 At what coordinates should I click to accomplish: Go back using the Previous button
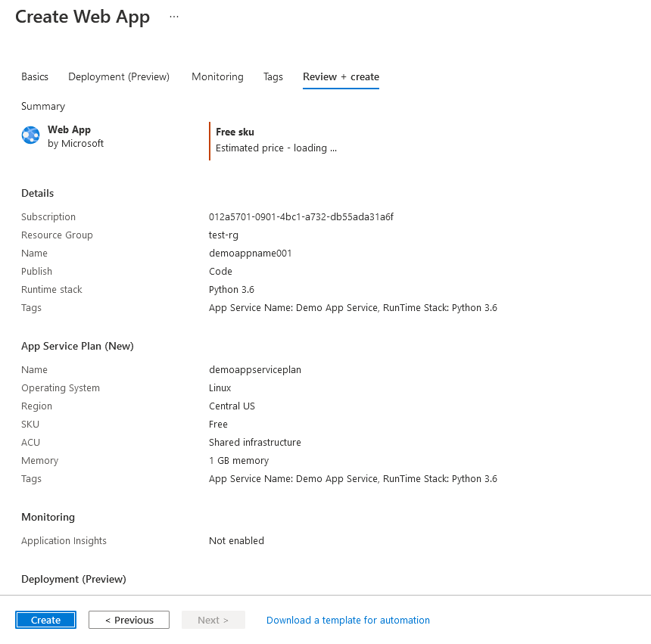pyautogui.click(x=129, y=620)
